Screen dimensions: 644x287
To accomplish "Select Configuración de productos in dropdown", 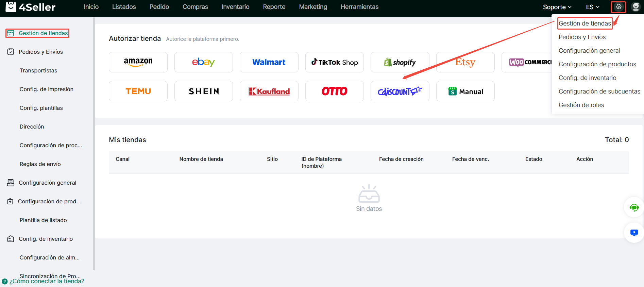I will [597, 64].
